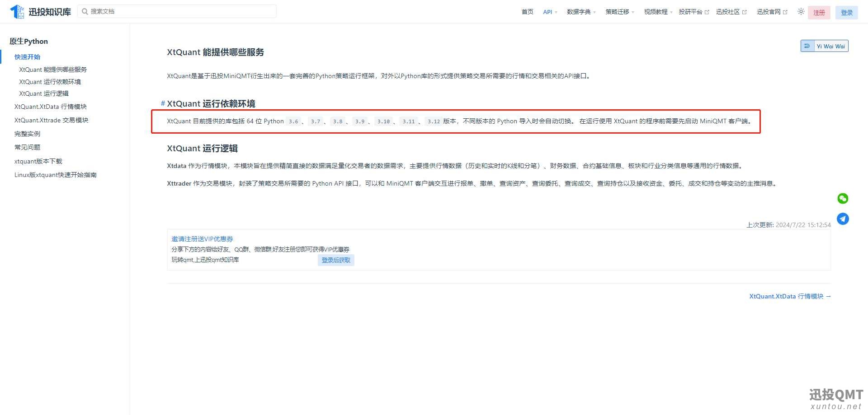Select 快速开始 in the sidebar
The image size is (868, 415).
(x=28, y=57)
